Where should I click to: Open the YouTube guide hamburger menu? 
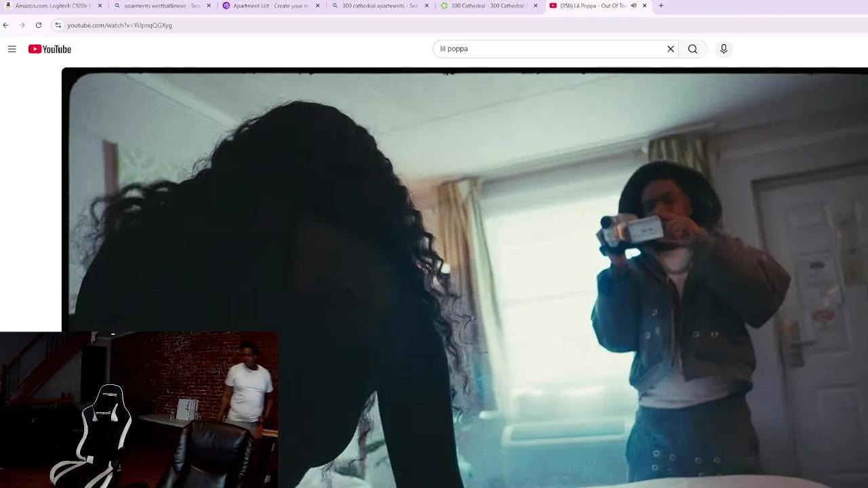coord(12,49)
